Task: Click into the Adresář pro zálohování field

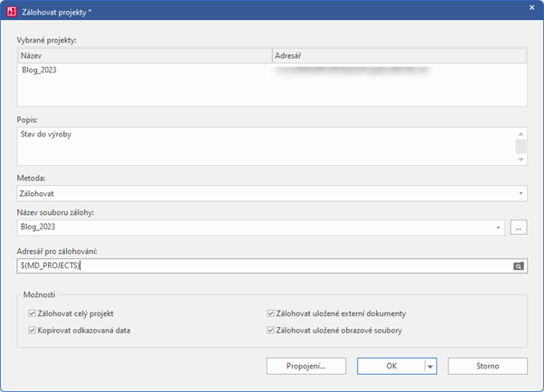Action: click(x=262, y=266)
